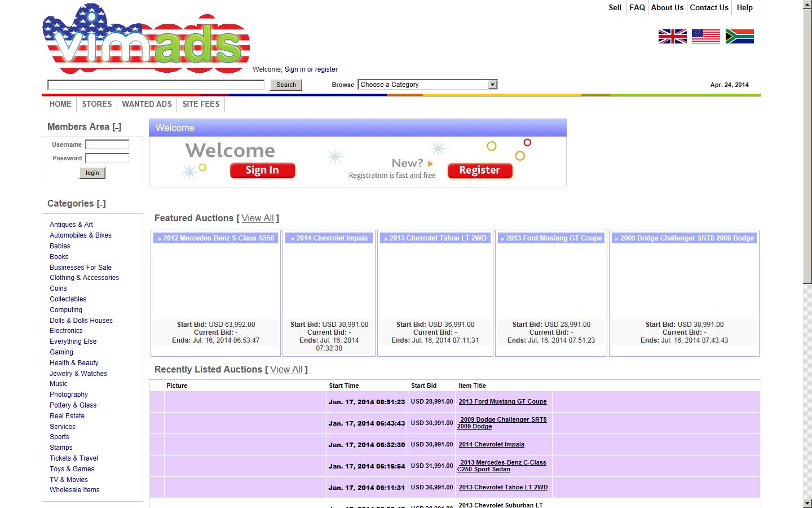Select the Automobiles & Bikes category
Viewport: 812px width, 508px height.
tap(80, 235)
